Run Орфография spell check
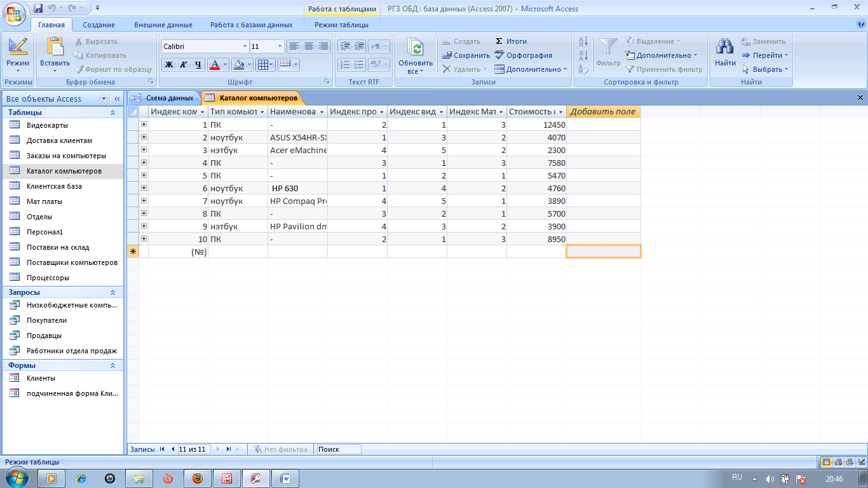 523,55
